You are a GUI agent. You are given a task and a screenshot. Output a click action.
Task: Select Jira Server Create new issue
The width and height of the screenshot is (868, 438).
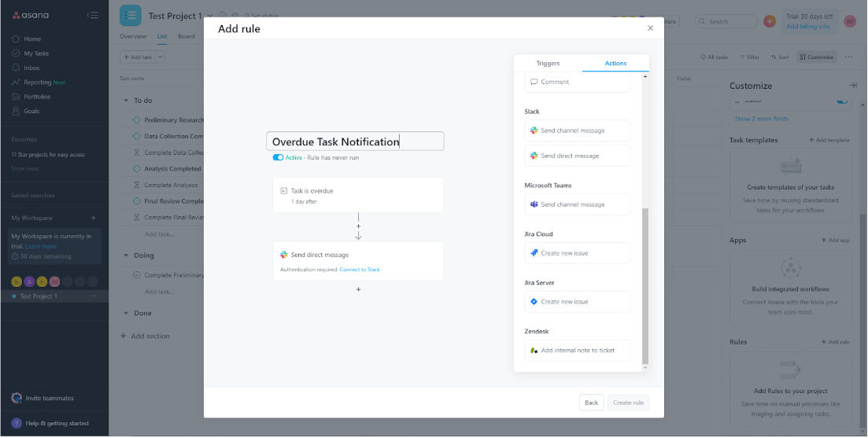(x=578, y=302)
